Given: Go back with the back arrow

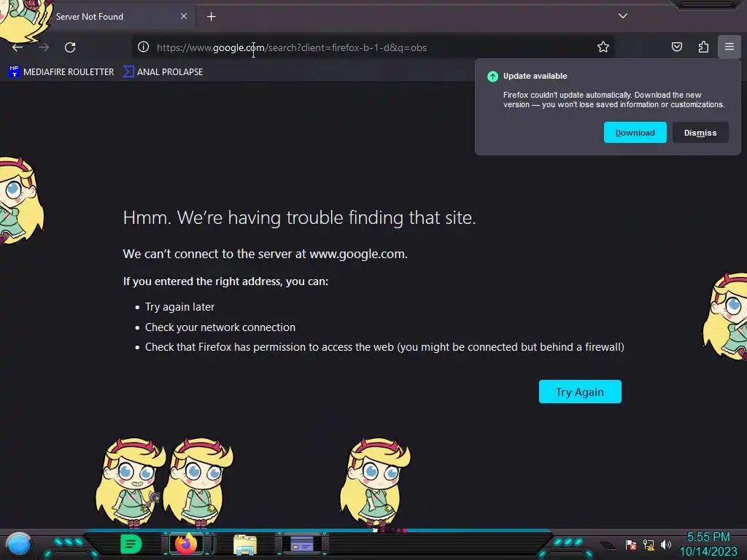Looking at the screenshot, I should tap(18, 47).
